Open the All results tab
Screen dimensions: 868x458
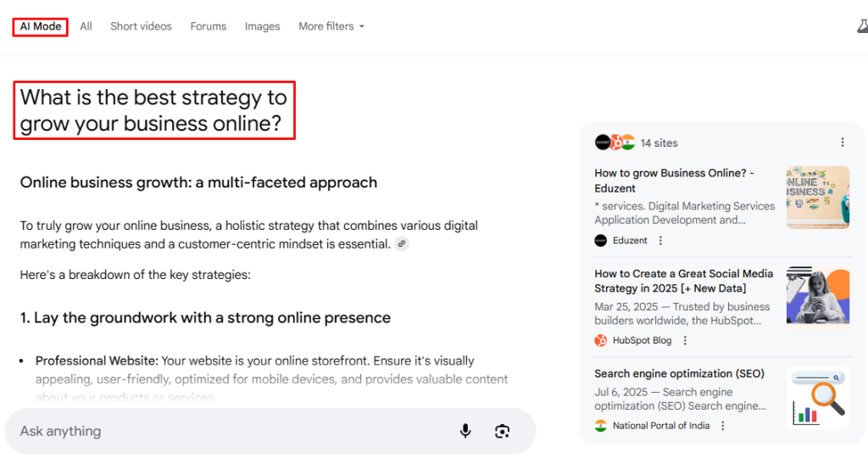86,26
